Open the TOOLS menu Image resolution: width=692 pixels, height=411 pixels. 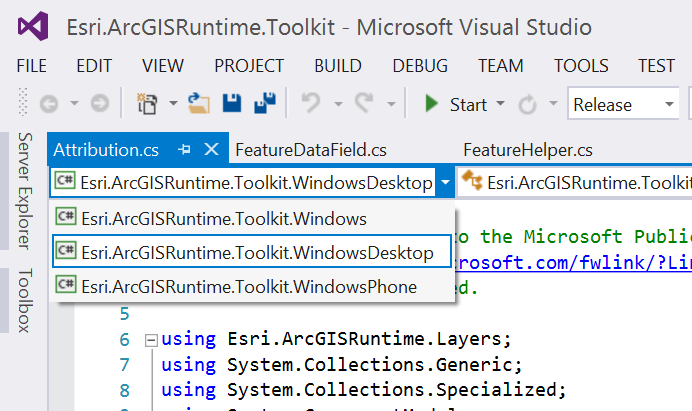pos(581,66)
